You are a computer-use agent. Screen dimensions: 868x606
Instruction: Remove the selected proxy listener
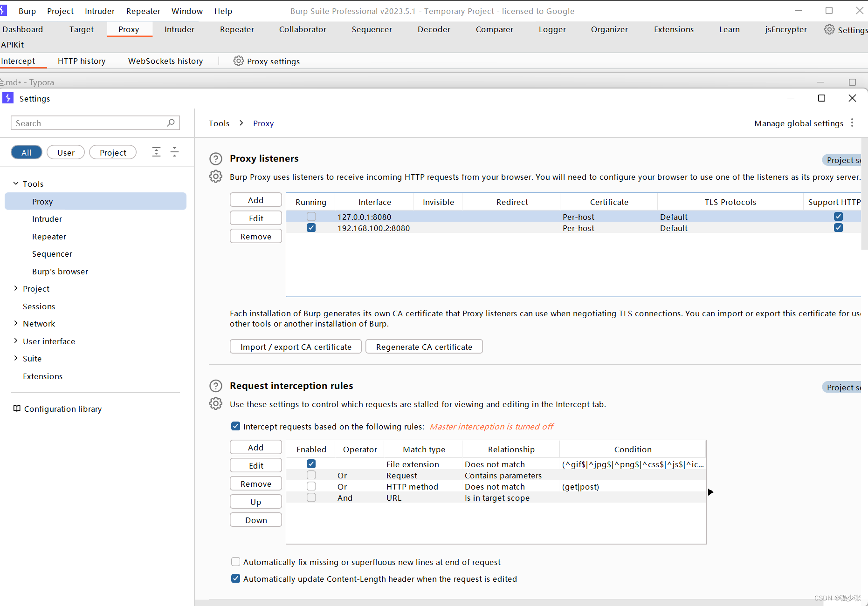pos(256,236)
